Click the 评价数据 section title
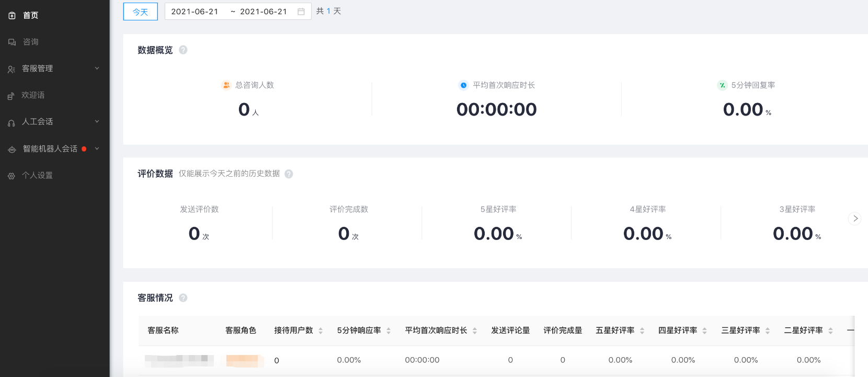The image size is (868, 377). click(155, 174)
